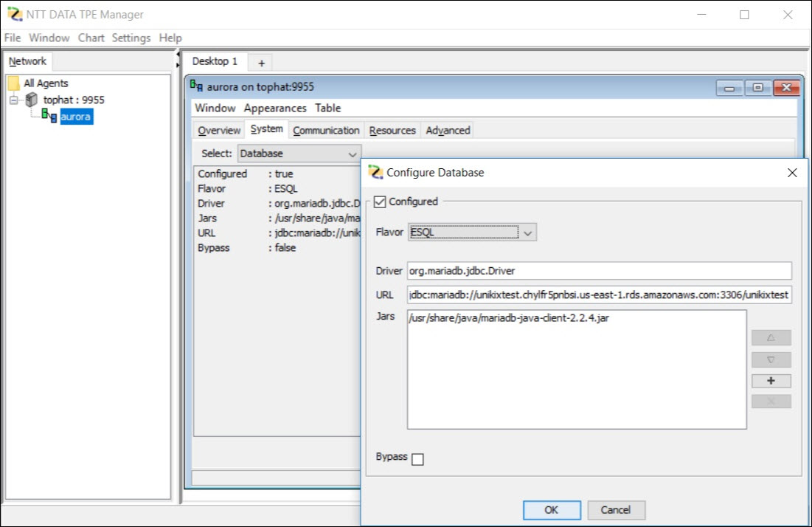Screen dimensions: 812x527
Task: Switch to the Communication tab
Action: coord(326,130)
